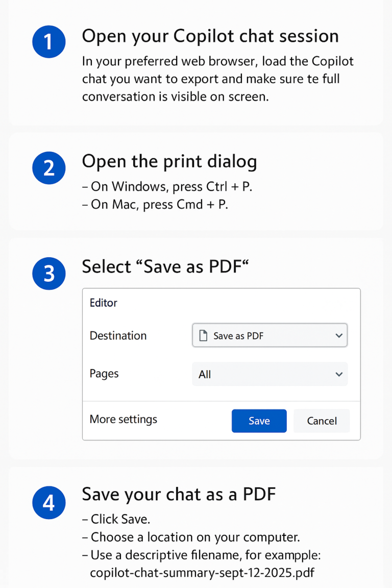
Task: Select the "Open the print dialog" heading
Action: (169, 161)
